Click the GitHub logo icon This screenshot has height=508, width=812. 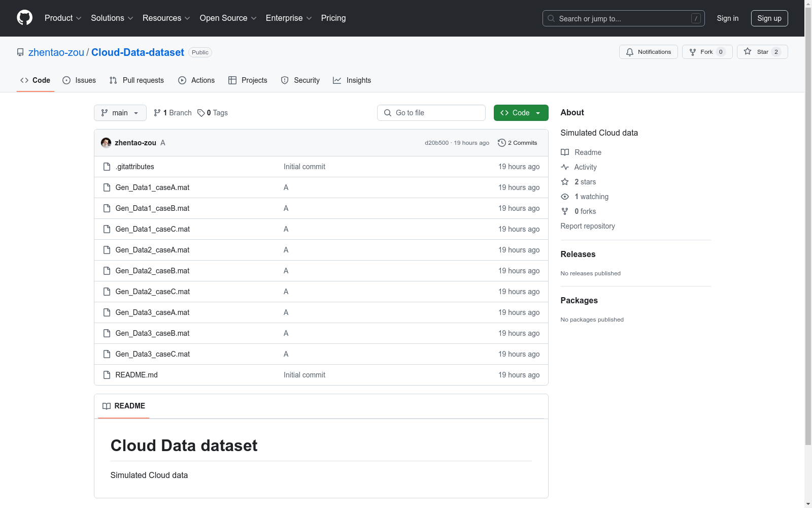point(24,18)
